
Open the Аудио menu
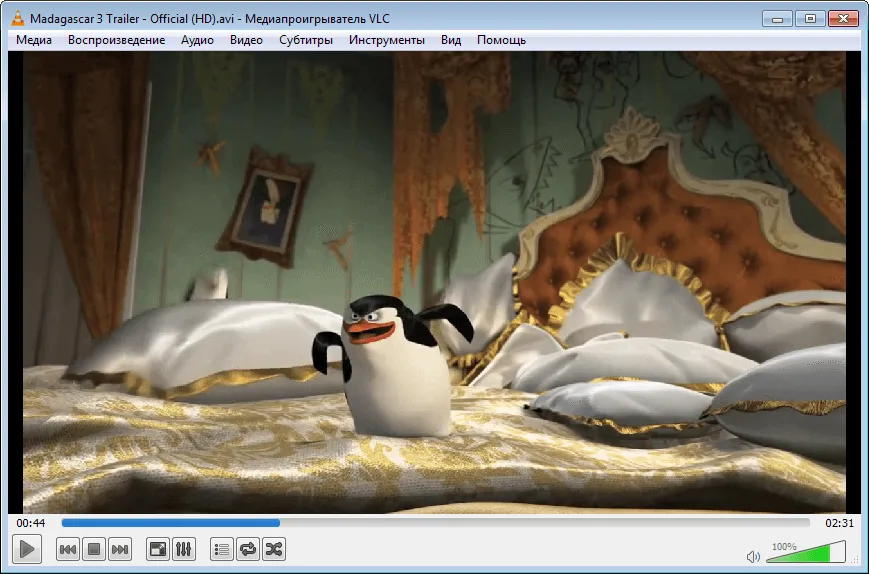[x=197, y=40]
